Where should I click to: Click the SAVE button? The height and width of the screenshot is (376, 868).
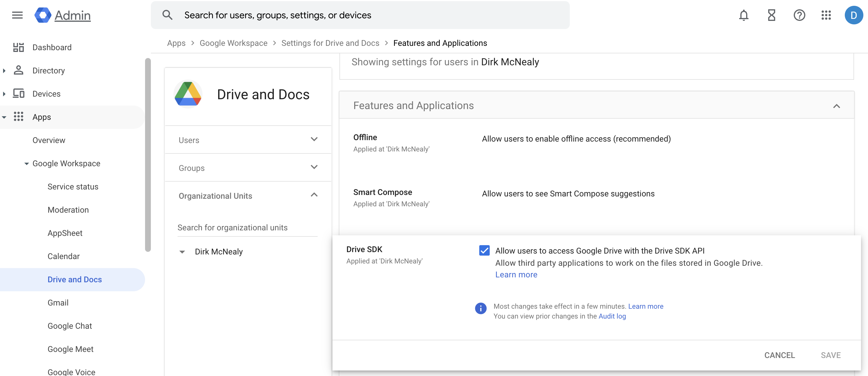[x=831, y=355]
